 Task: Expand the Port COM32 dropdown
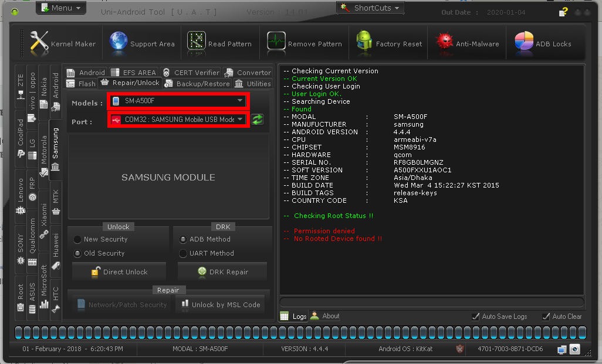coord(178,120)
